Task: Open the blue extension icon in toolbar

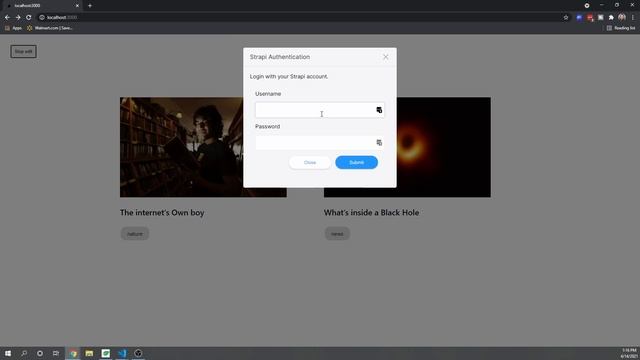Action: (x=579, y=18)
